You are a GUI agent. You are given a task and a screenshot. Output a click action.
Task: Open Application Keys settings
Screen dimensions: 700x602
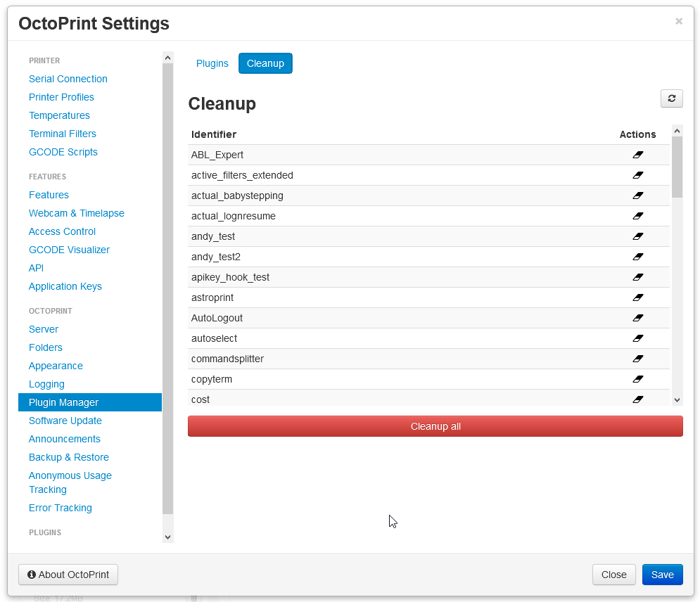65,286
